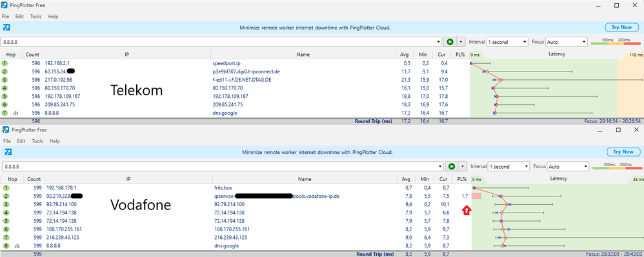Image resolution: width=644 pixels, height=257 pixels.
Task: Start trace with green play button, Telekom window
Action: [x=450, y=42]
